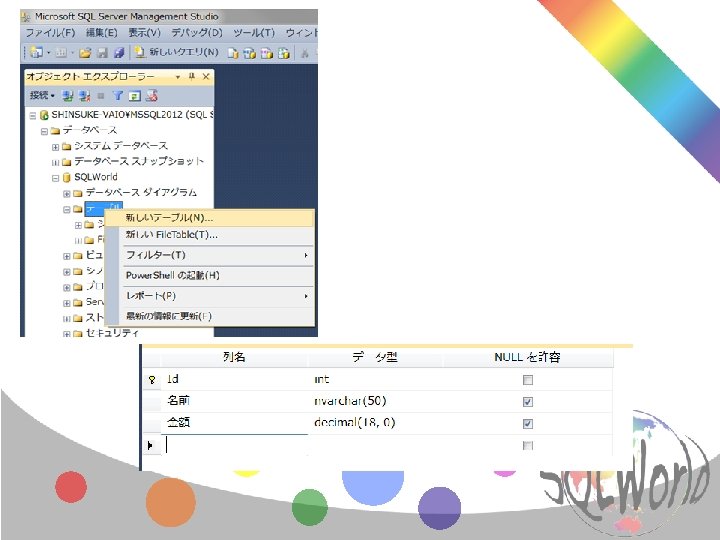720x540 pixels.
Task: Toggle the Object Explorer auto-hide pin
Action: pos(192,77)
